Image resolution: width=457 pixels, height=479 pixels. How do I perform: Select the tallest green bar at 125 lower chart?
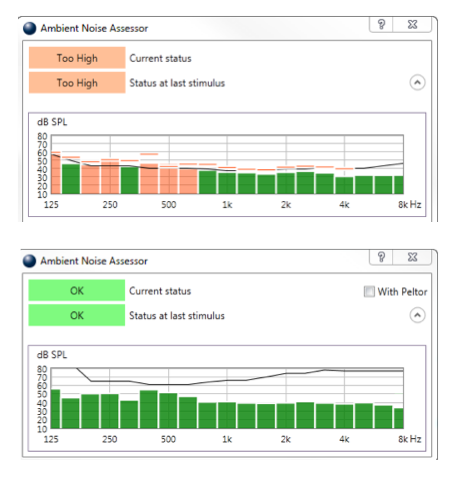pos(55,409)
